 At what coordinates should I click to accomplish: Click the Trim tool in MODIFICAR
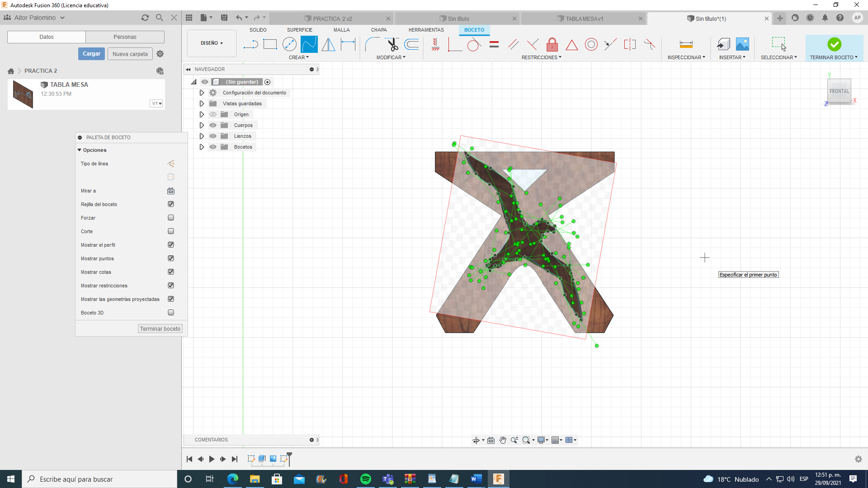(x=392, y=44)
